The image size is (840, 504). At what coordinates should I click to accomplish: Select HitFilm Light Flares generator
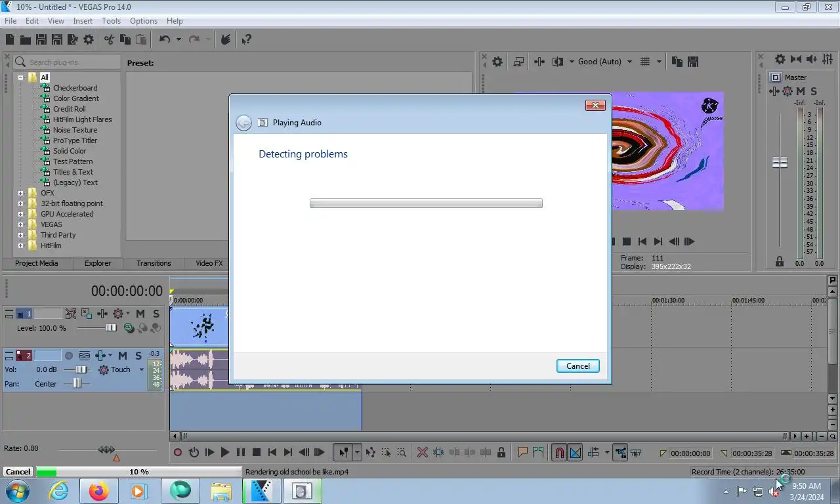[83, 119]
